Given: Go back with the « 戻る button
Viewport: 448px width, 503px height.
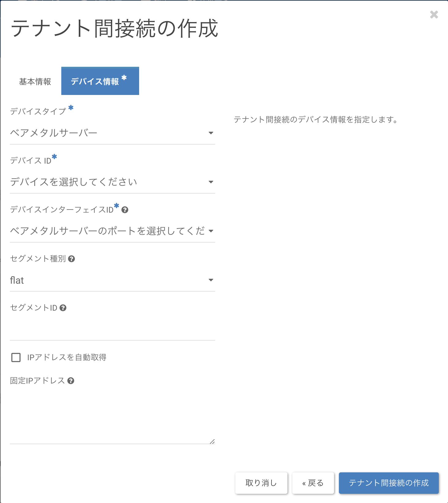Looking at the screenshot, I should tap(313, 483).
